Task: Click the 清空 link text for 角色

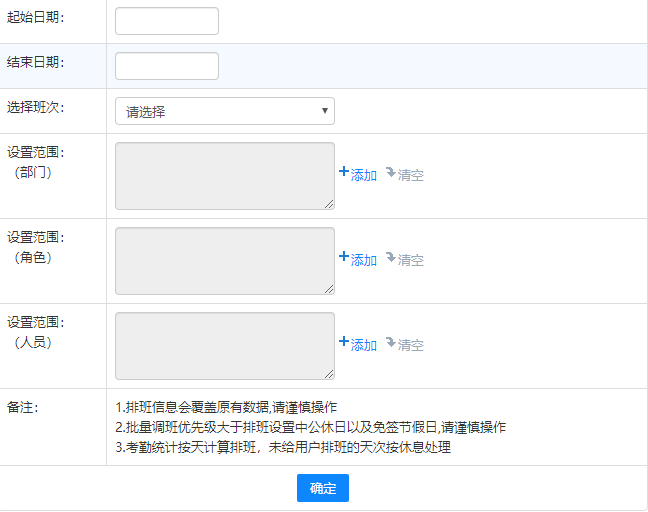Action: 411,260
